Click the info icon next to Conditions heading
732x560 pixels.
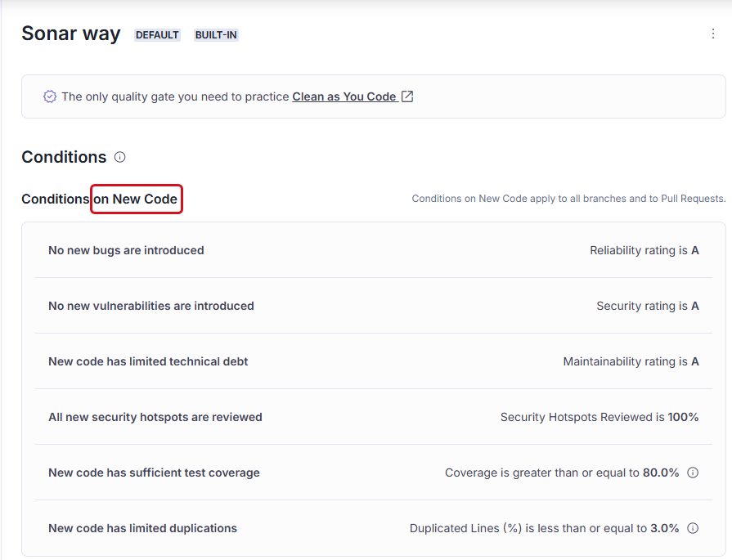(x=120, y=157)
